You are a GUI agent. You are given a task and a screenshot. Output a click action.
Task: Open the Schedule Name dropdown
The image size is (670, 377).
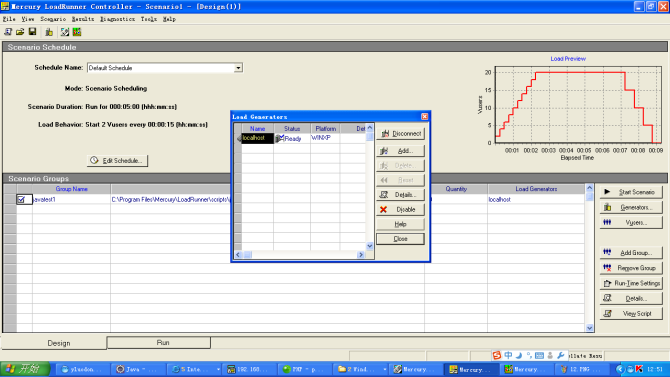tap(238, 68)
